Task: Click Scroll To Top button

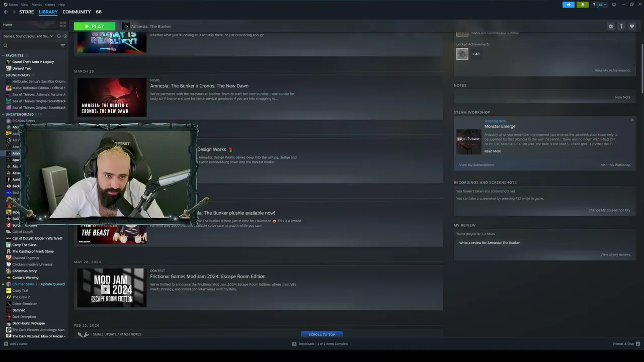Action: [x=321, y=334]
